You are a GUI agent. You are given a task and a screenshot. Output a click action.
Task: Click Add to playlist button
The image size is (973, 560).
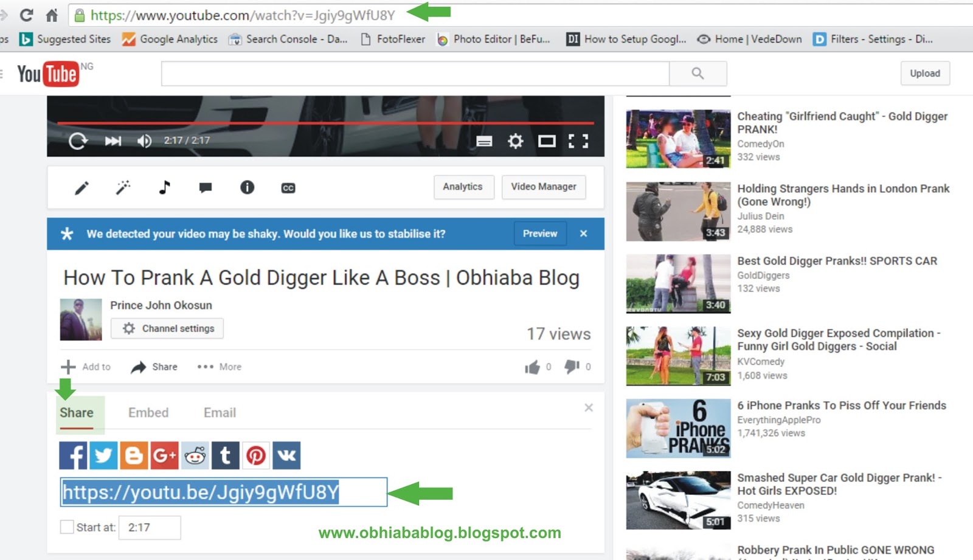[86, 367]
